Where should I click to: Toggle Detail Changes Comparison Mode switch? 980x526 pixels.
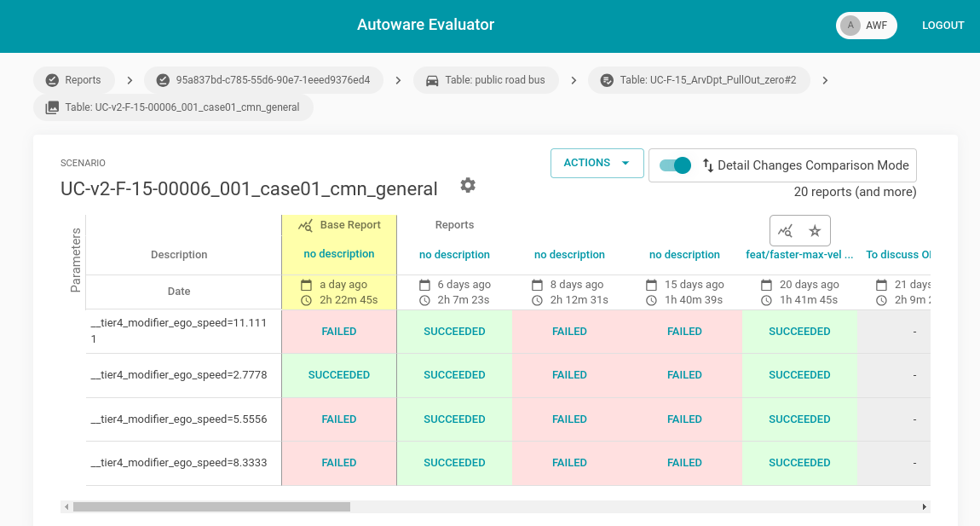[x=675, y=165]
